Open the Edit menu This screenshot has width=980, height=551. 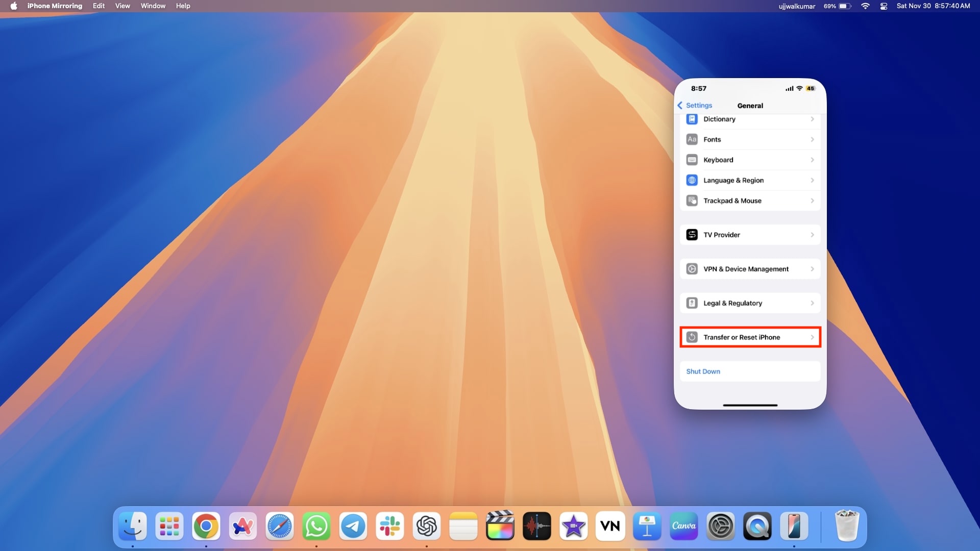coord(99,6)
